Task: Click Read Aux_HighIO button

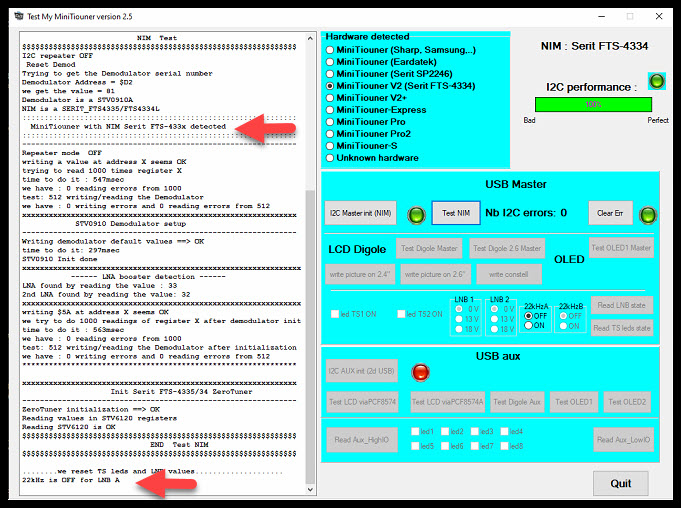Action: [x=362, y=440]
